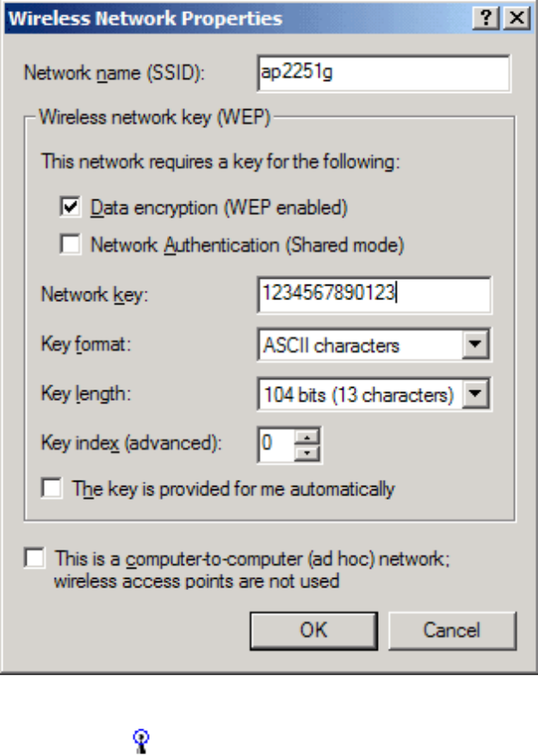Screen dimensions: 538x756
Task: Decrease Key index with down arrow
Action: (x=307, y=452)
